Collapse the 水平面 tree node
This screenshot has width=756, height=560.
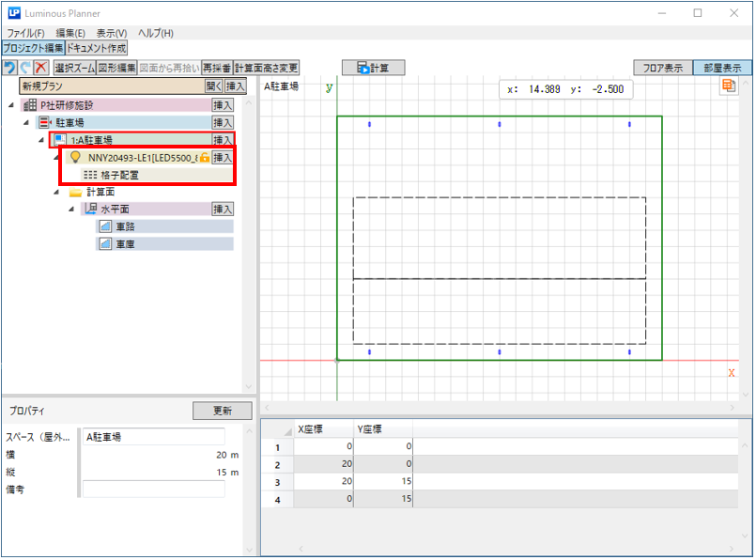click(x=71, y=209)
